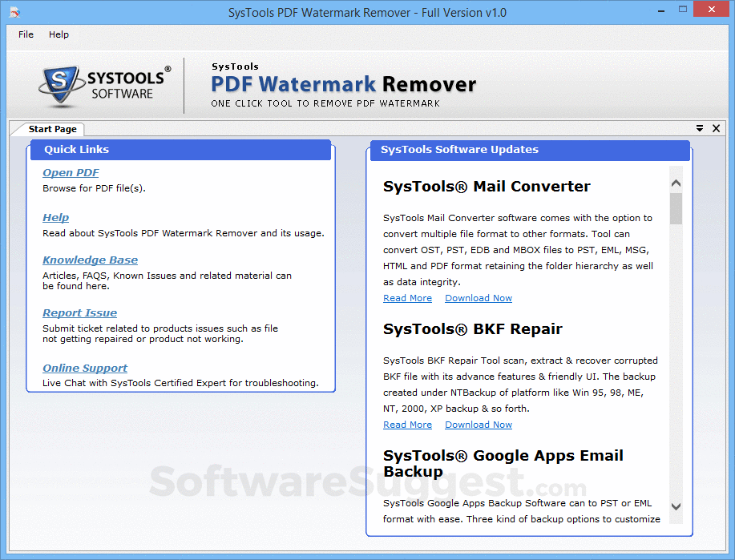The height and width of the screenshot is (560, 735).
Task: Click the Report Issue link
Action: pyautogui.click(x=79, y=312)
